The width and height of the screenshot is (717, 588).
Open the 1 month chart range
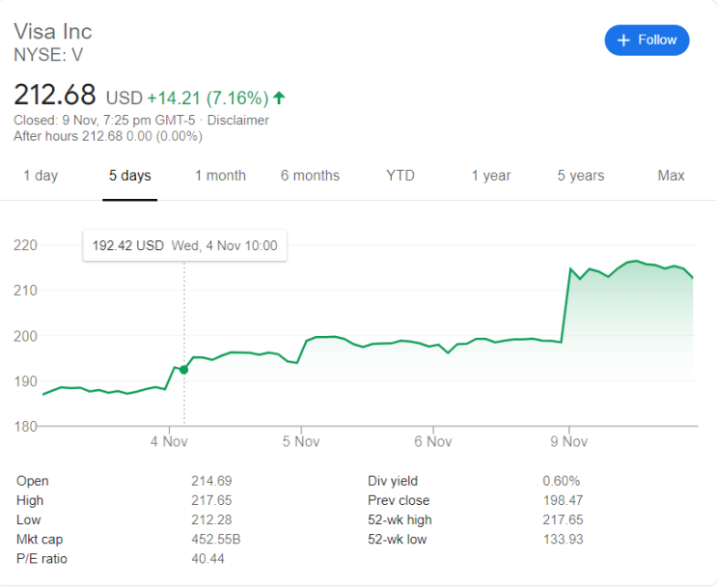[220, 176]
